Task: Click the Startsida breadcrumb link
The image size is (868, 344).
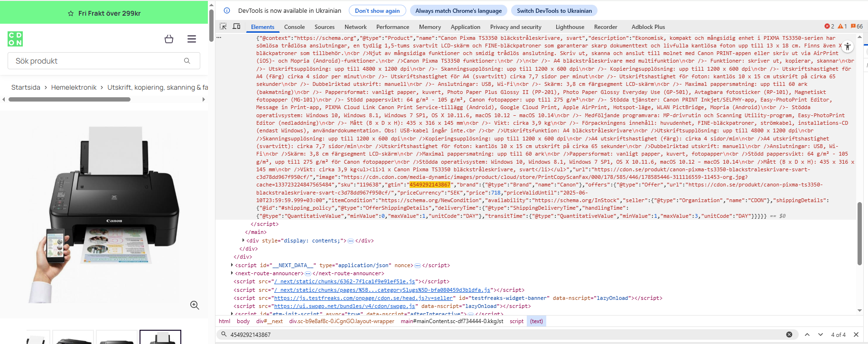Action: [x=26, y=87]
